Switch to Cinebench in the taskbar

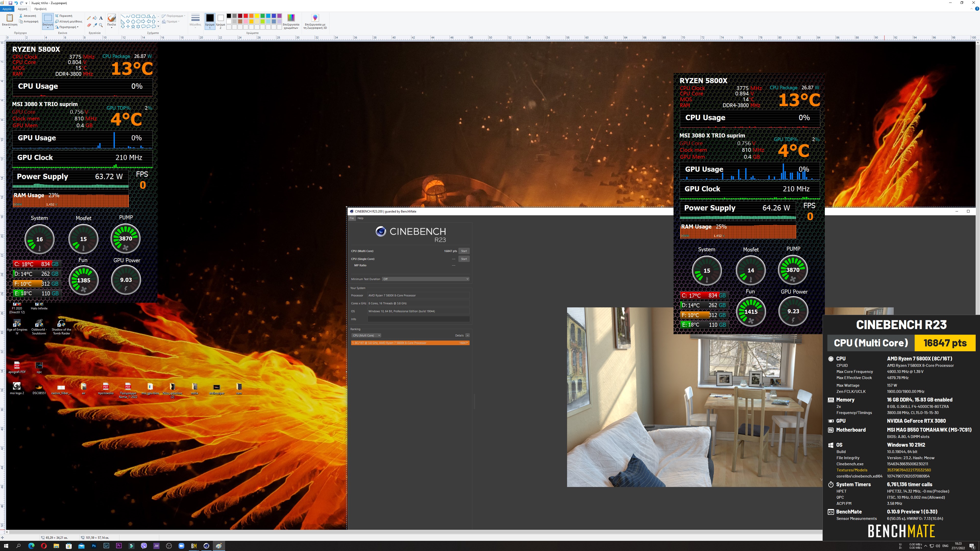tap(206, 546)
